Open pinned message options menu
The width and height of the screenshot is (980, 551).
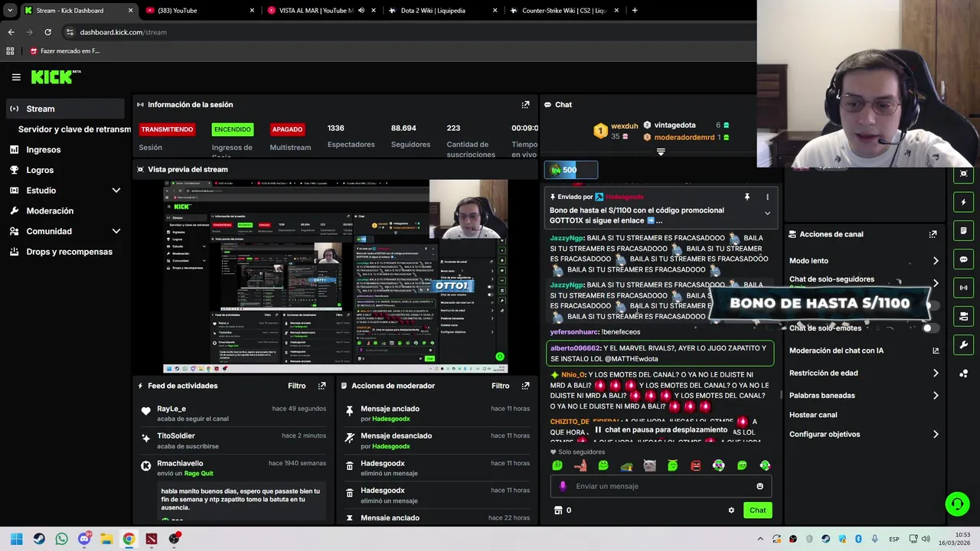[x=767, y=197]
